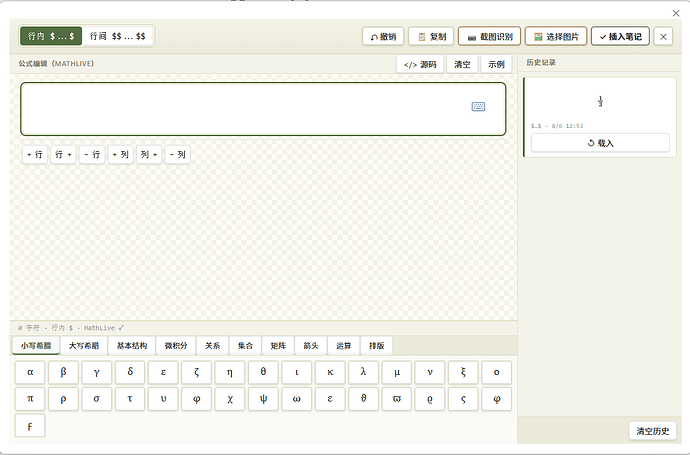Insert the kappa κ symbol
The image size is (690, 455).
(x=330, y=372)
